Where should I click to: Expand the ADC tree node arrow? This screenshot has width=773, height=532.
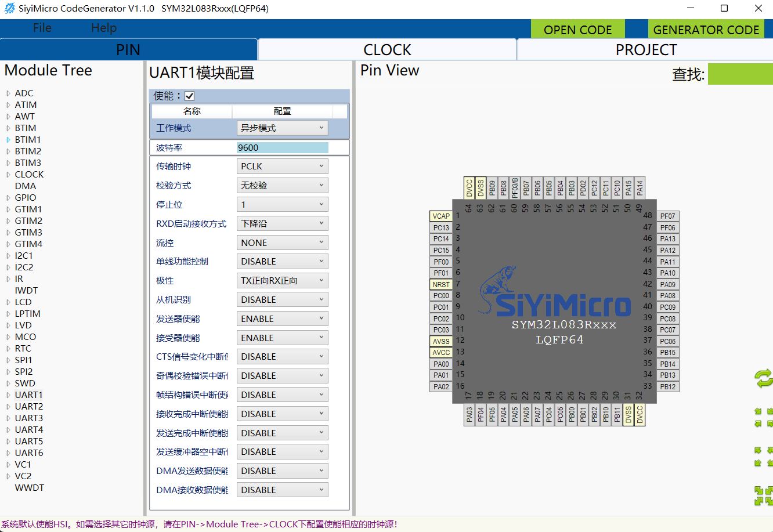click(x=8, y=93)
